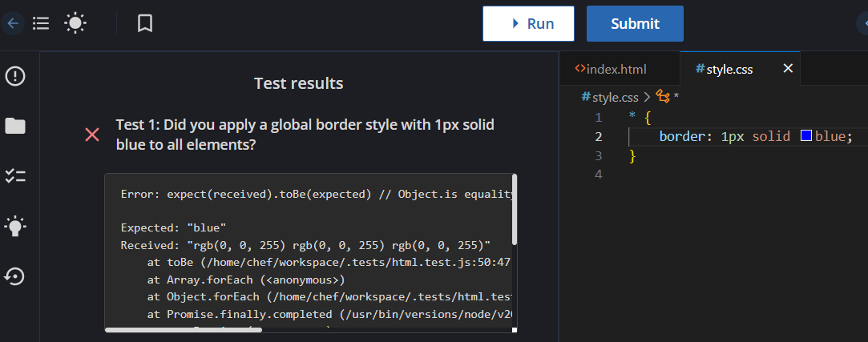Open the test checklist icon in sidebar
This screenshot has width=868, height=342.
coord(15,176)
